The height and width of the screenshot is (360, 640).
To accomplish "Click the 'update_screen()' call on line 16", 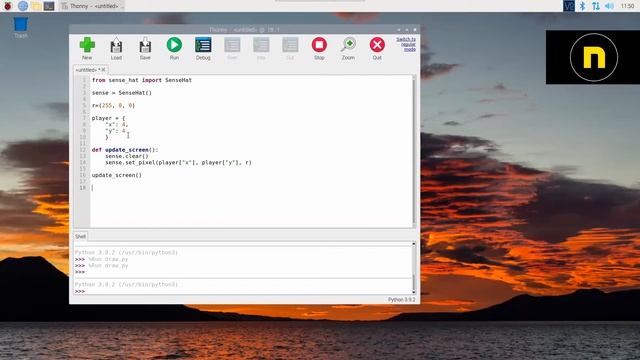I will coord(117,175).
